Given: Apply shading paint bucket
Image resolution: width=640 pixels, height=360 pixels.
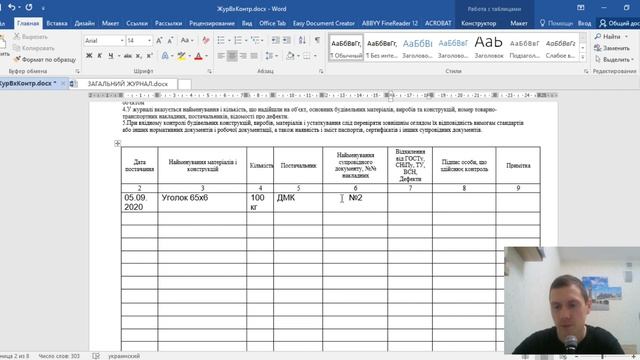Looking at the screenshot, I should 290,56.
